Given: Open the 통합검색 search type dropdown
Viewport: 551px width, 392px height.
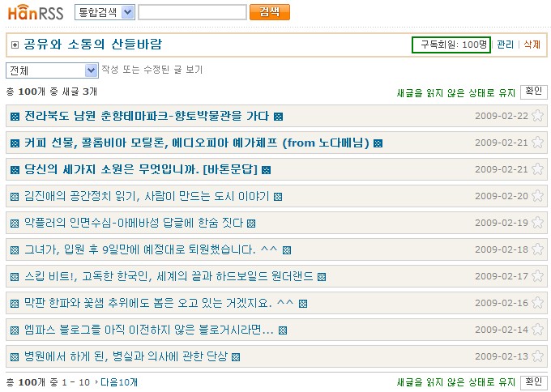Looking at the screenshot, I should click(105, 13).
